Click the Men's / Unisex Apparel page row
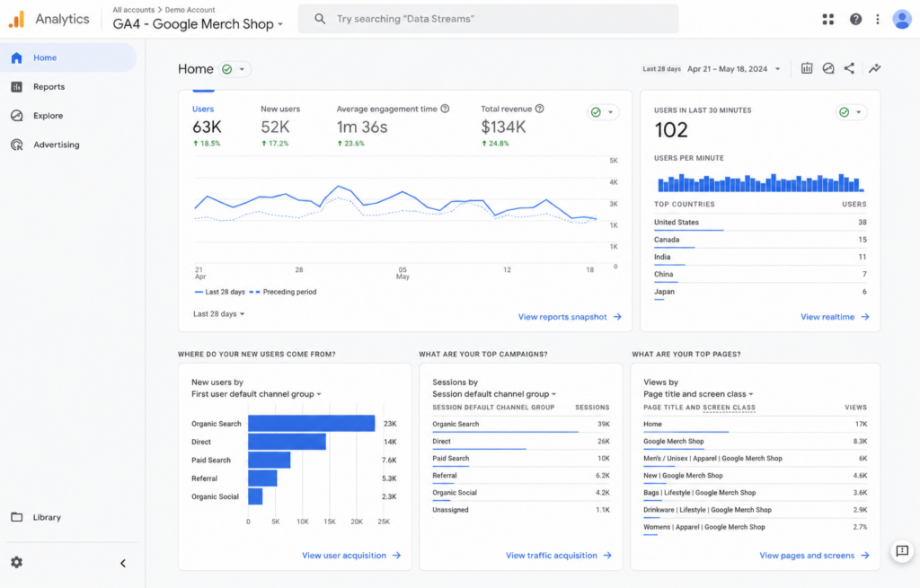This screenshot has width=920, height=588. pyautogui.click(x=755, y=459)
